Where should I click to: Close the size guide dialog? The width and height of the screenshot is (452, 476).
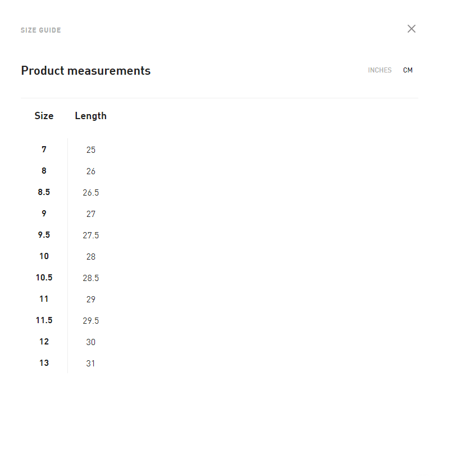pos(412,29)
